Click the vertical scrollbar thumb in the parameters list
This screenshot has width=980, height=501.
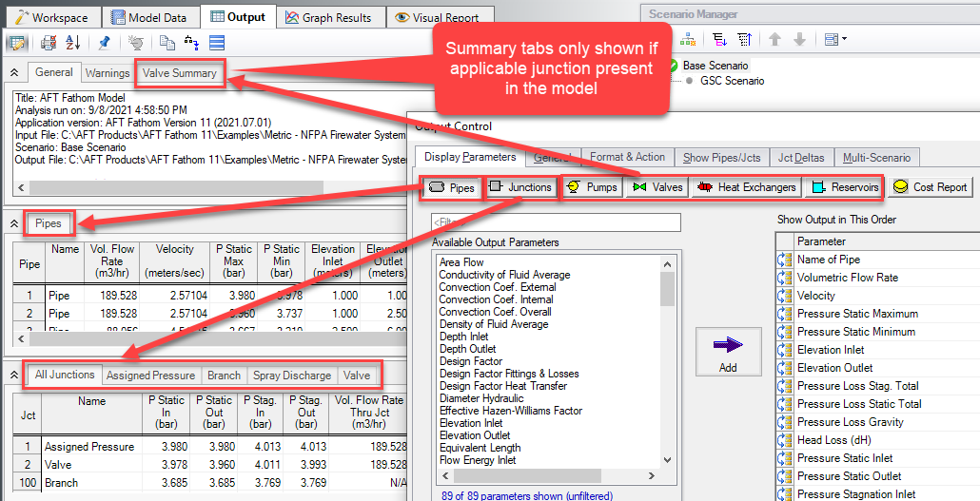tap(668, 289)
